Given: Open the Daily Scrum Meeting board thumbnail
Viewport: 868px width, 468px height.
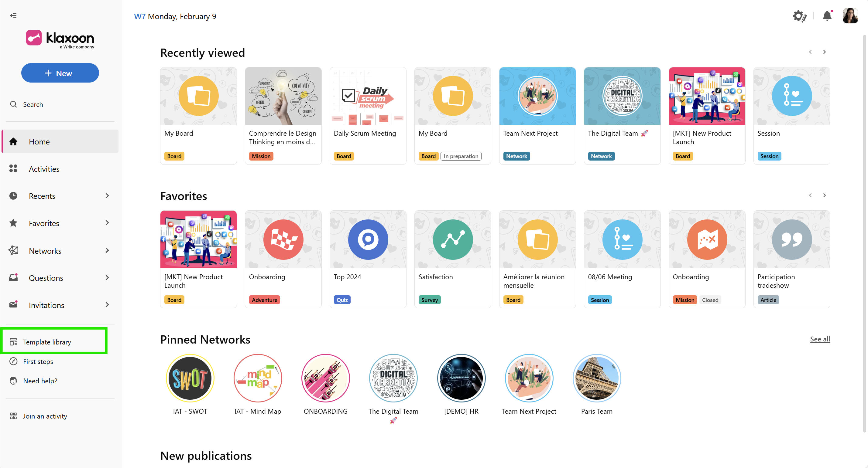Looking at the screenshot, I should (368, 96).
